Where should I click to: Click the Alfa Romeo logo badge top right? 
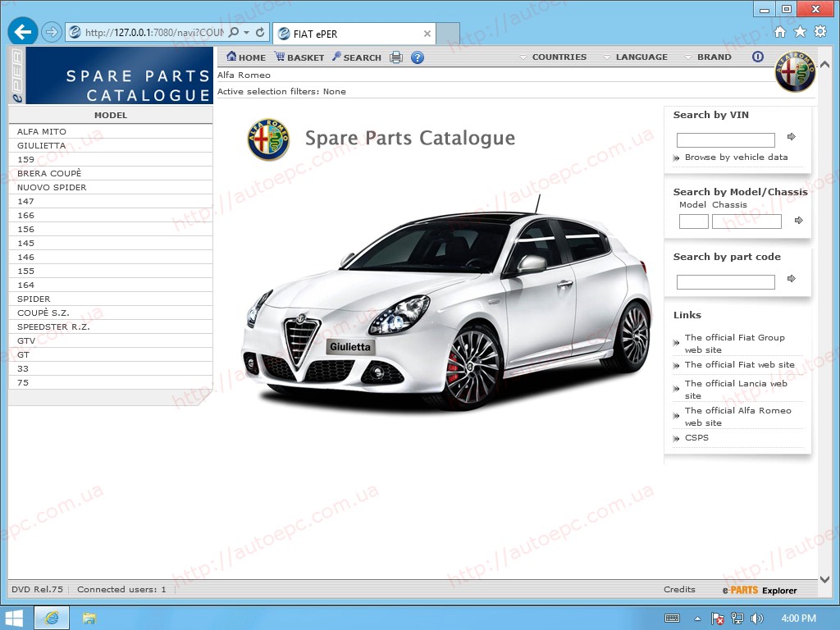(x=795, y=72)
